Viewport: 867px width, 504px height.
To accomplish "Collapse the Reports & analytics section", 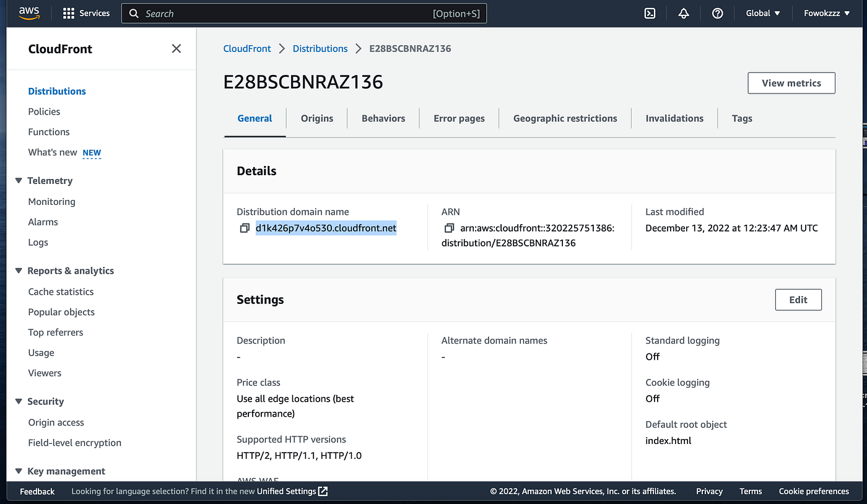I will [x=19, y=271].
